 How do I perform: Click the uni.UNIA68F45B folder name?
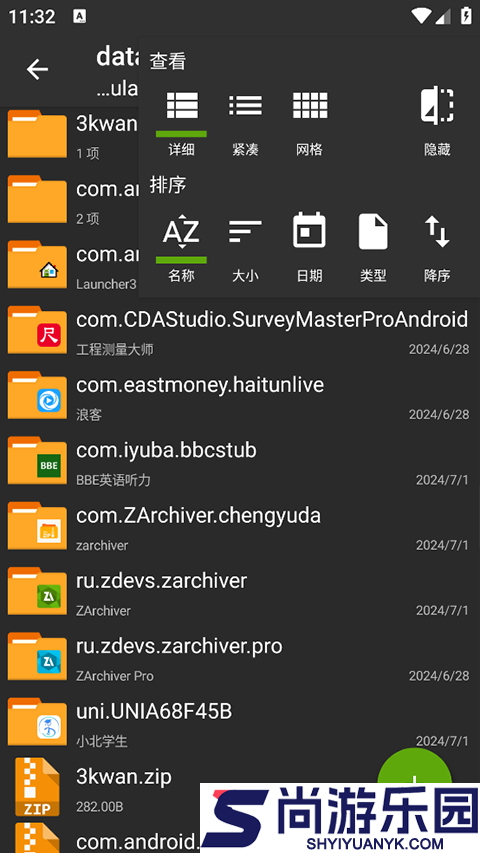point(154,711)
